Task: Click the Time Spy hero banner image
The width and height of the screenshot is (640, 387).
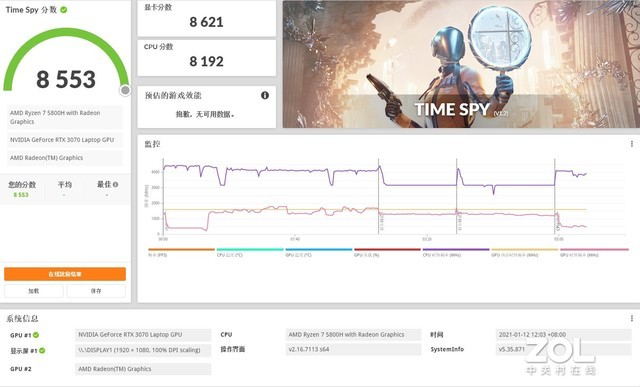Action: tap(461, 64)
